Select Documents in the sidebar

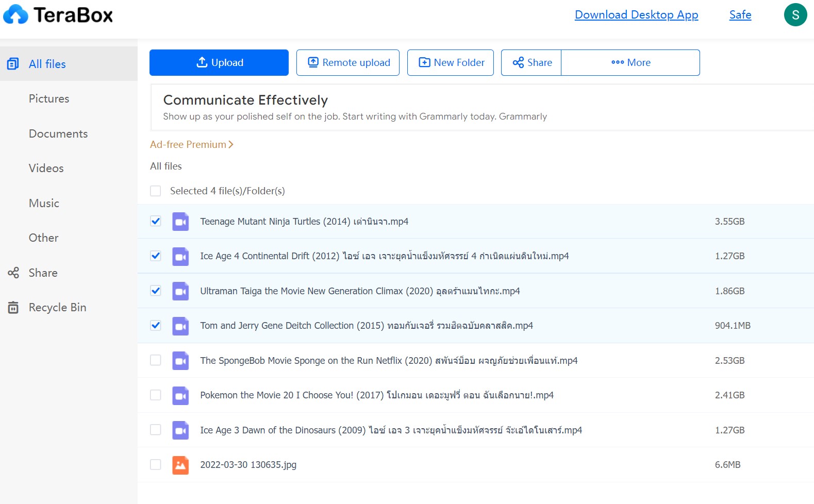tap(58, 133)
